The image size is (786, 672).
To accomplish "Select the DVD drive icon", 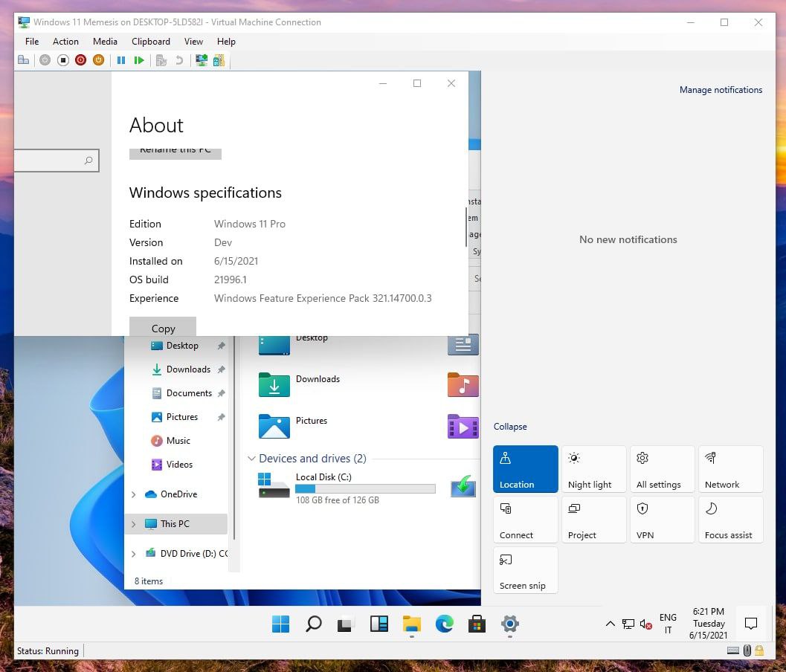I will (x=463, y=486).
